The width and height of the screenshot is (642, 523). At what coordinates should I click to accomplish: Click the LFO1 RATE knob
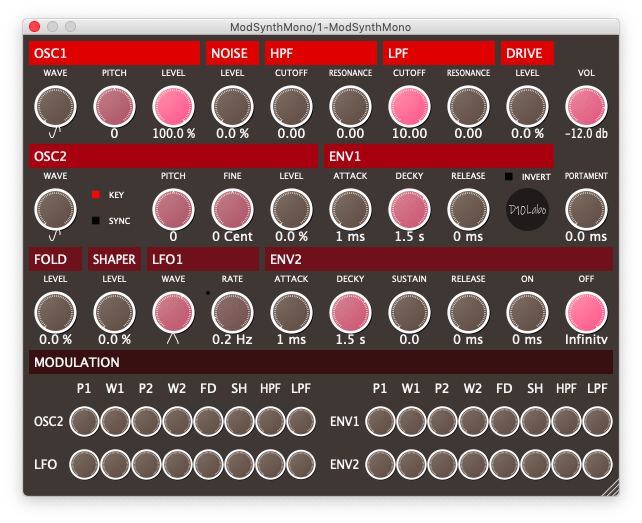pos(232,311)
